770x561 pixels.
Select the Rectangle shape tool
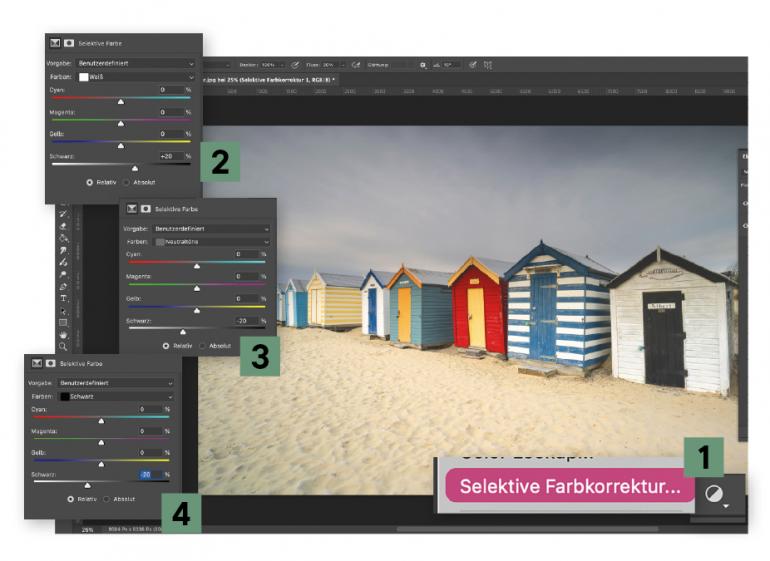click(x=63, y=323)
